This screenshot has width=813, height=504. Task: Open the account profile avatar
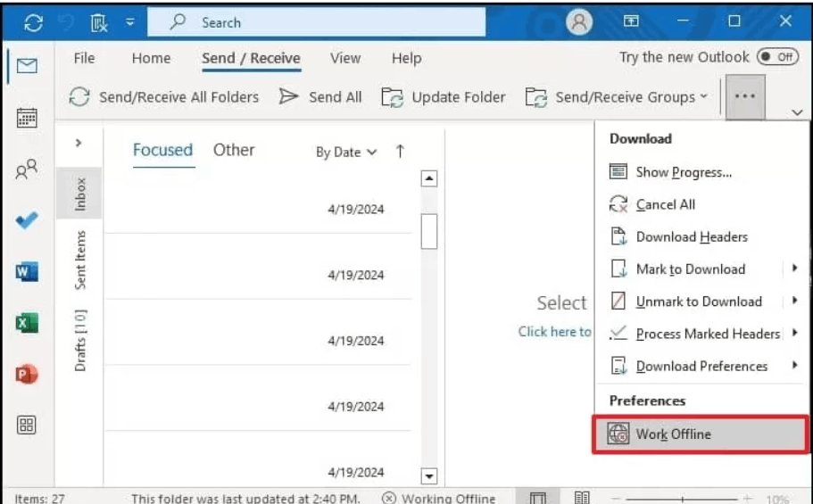click(x=578, y=22)
